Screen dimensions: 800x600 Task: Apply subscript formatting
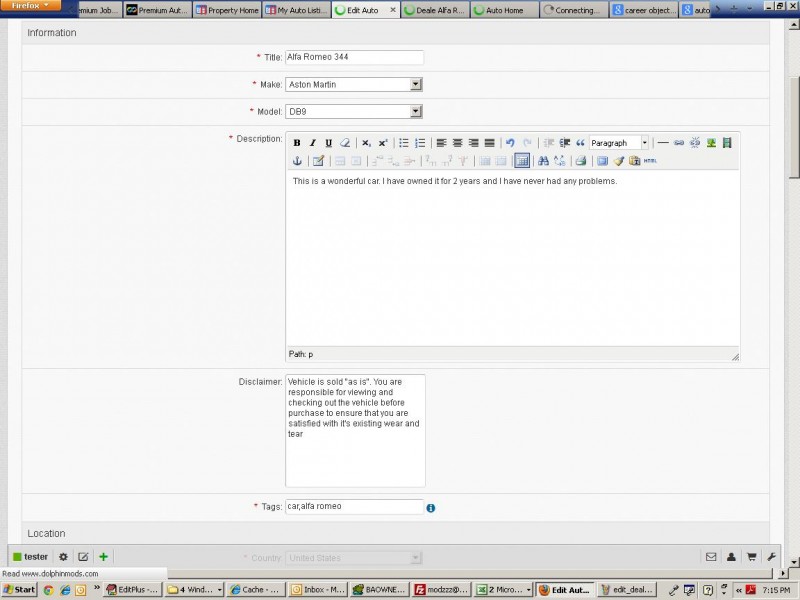pos(366,143)
